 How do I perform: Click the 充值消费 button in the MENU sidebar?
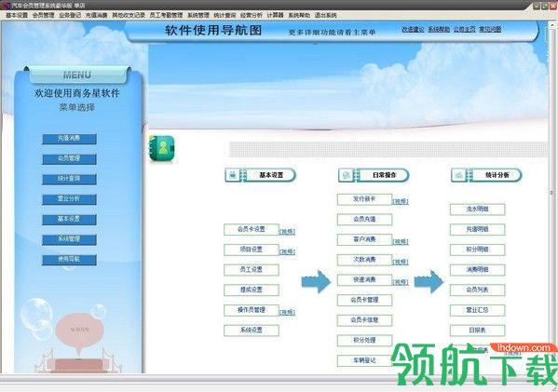[x=69, y=139]
